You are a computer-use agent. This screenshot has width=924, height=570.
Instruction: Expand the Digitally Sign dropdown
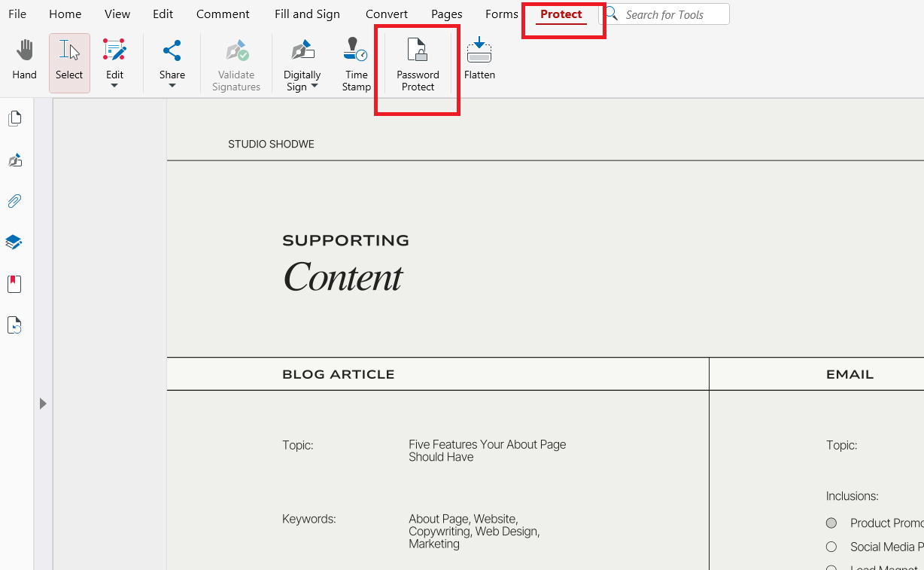click(315, 86)
